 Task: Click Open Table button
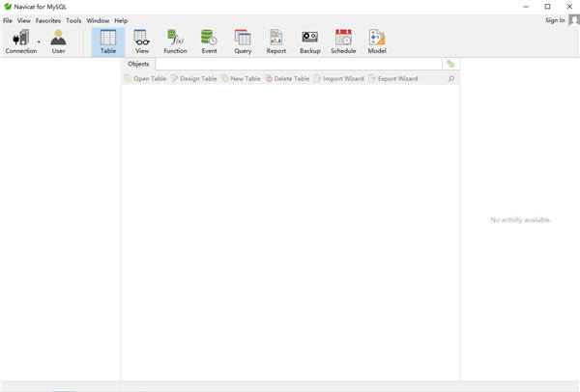(x=145, y=79)
